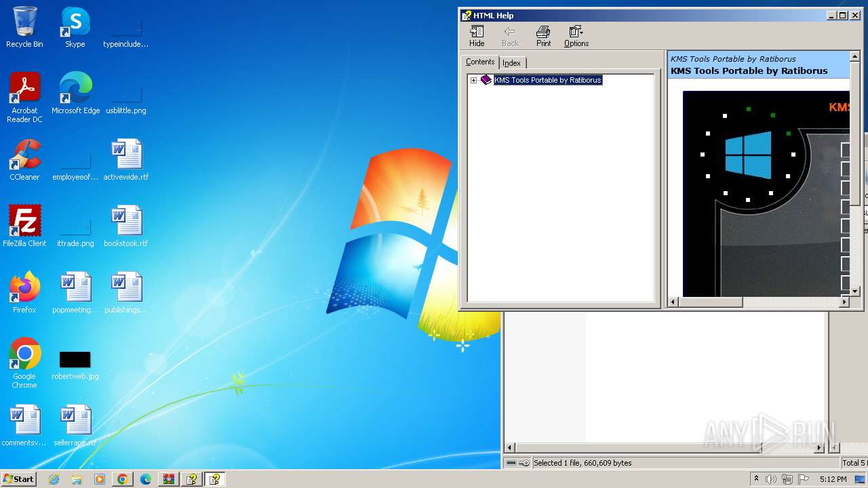Click the active HTML Help taskbar button
868x488 pixels.
(215, 479)
